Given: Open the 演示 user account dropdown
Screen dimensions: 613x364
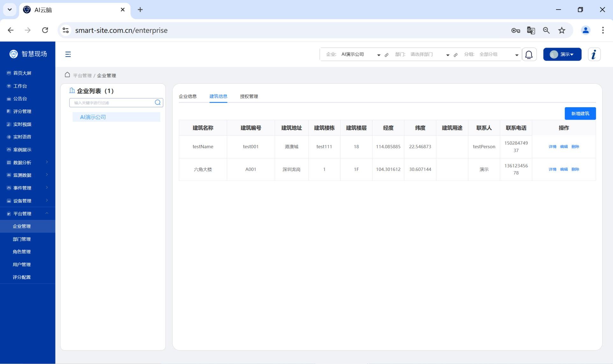Looking at the screenshot, I should coord(562,54).
